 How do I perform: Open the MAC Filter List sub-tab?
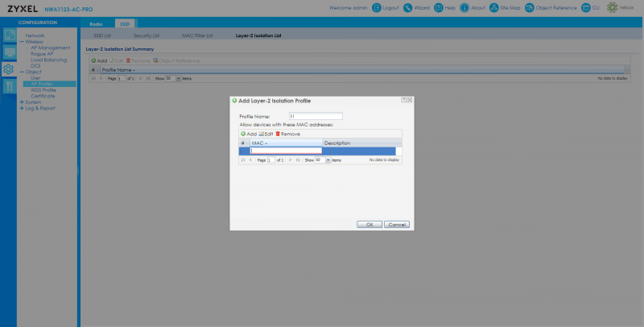pos(197,35)
